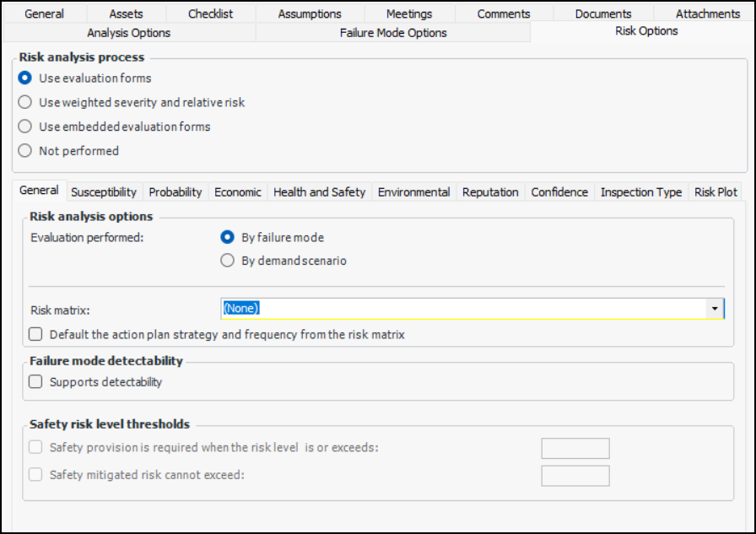Viewport: 756px width, 534px height.
Task: Click the 'Safety provision is required' threshold field
Action: coord(575,448)
